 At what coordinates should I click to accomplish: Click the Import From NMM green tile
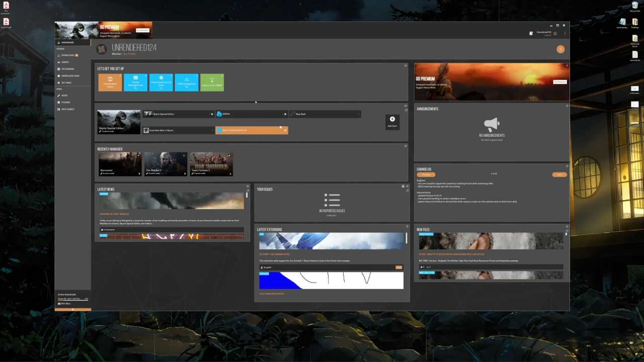pos(212,82)
